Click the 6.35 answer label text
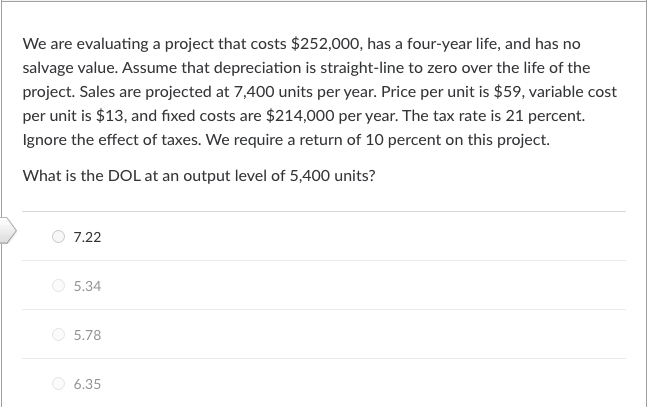647x407 pixels. pos(87,384)
